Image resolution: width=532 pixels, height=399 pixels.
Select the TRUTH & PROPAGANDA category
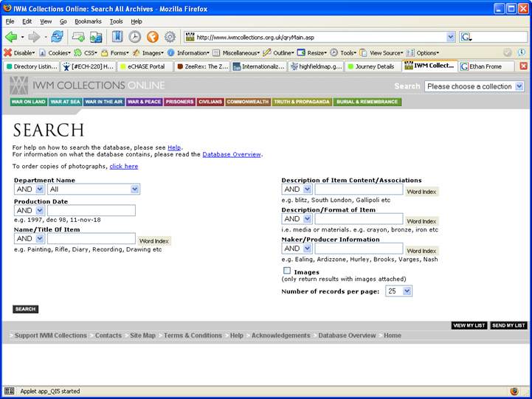pos(302,102)
